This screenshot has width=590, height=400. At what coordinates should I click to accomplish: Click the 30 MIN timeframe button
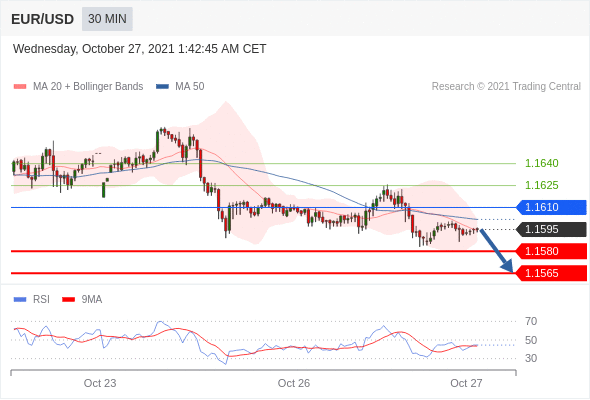click(107, 19)
